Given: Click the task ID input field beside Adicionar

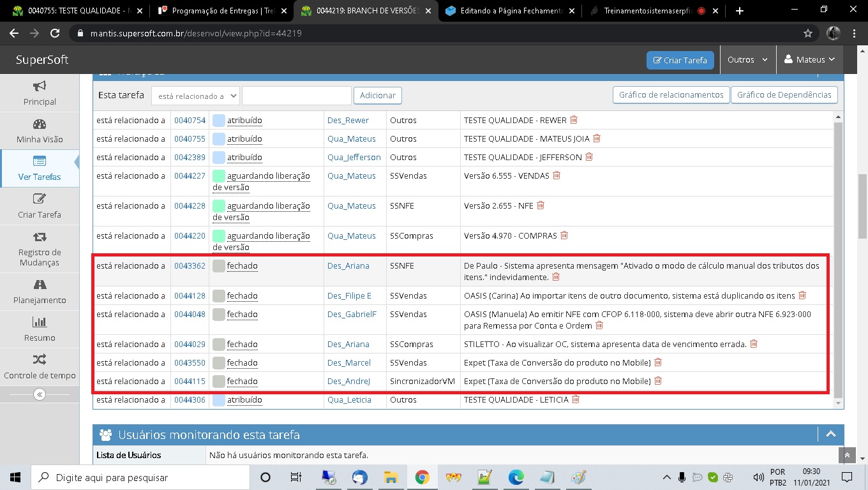Looking at the screenshot, I should tap(297, 96).
